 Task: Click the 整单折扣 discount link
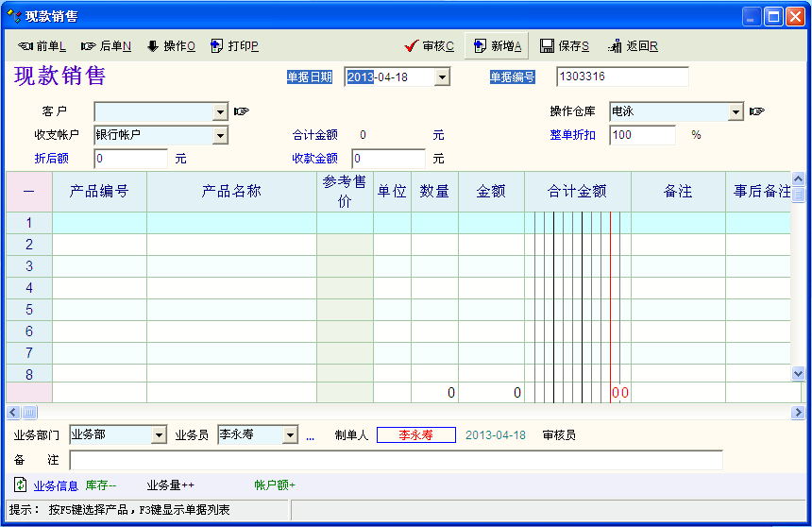(572, 135)
